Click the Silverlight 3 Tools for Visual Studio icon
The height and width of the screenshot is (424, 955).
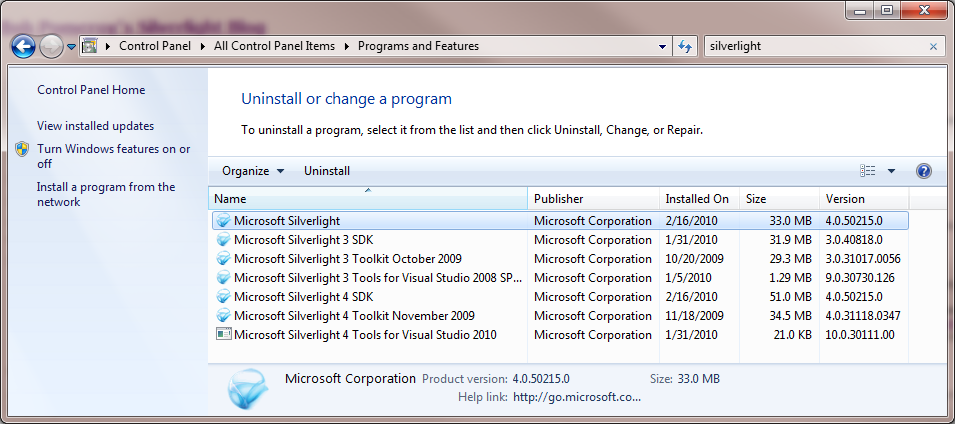(224, 278)
